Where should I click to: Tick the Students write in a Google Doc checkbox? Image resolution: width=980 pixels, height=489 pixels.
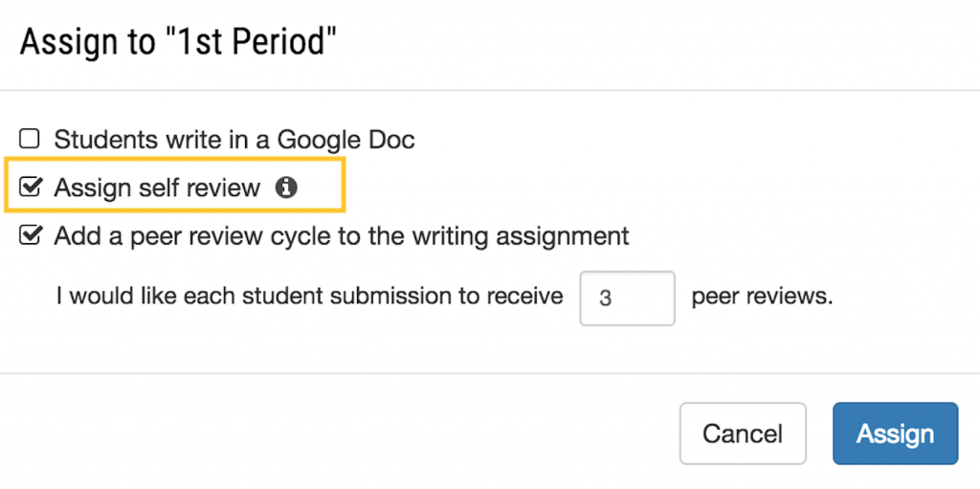[x=29, y=138]
